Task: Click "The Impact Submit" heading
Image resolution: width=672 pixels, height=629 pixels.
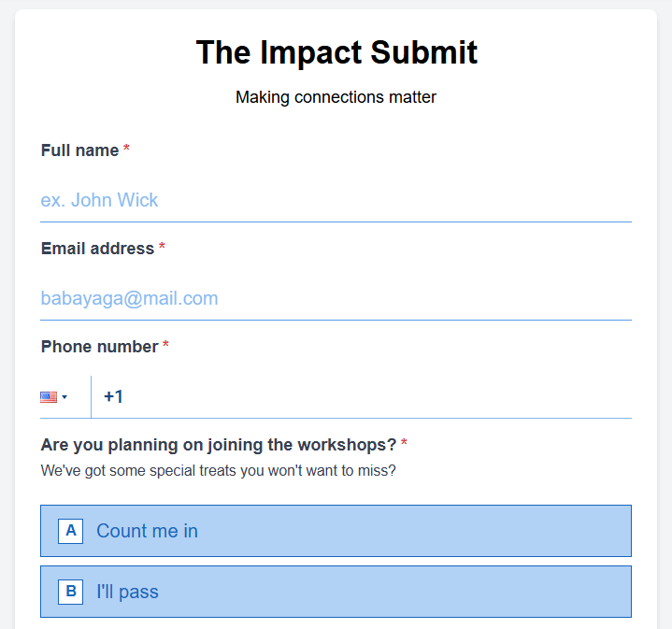Action: click(x=336, y=52)
